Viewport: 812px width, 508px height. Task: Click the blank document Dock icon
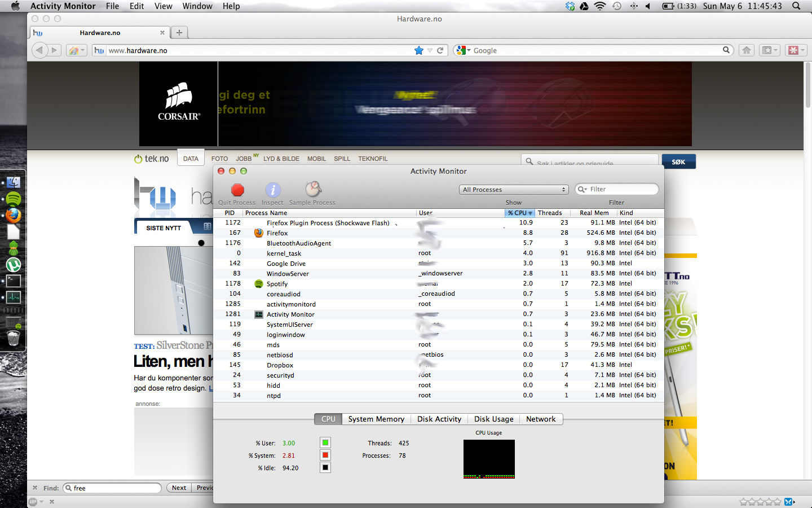pos(14,231)
